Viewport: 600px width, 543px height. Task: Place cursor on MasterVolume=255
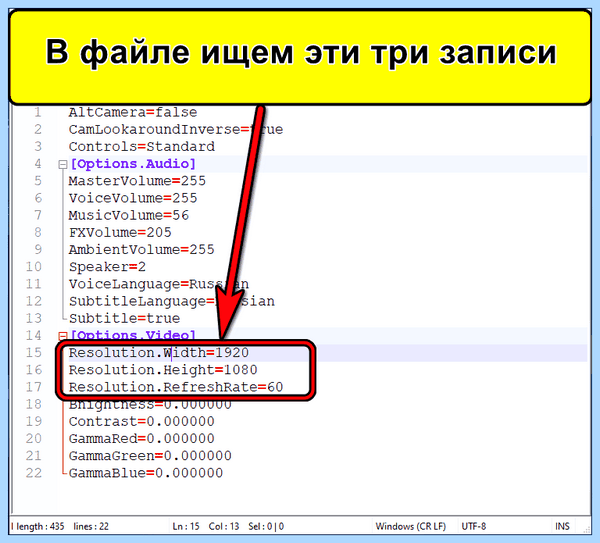137,181
